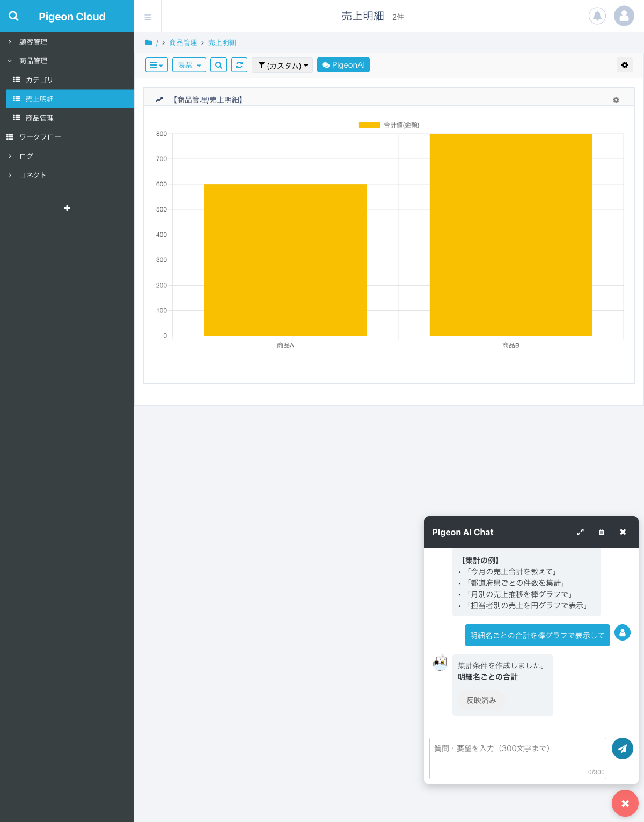Click the notification bell icon
This screenshot has height=822, width=644.
(x=597, y=16)
